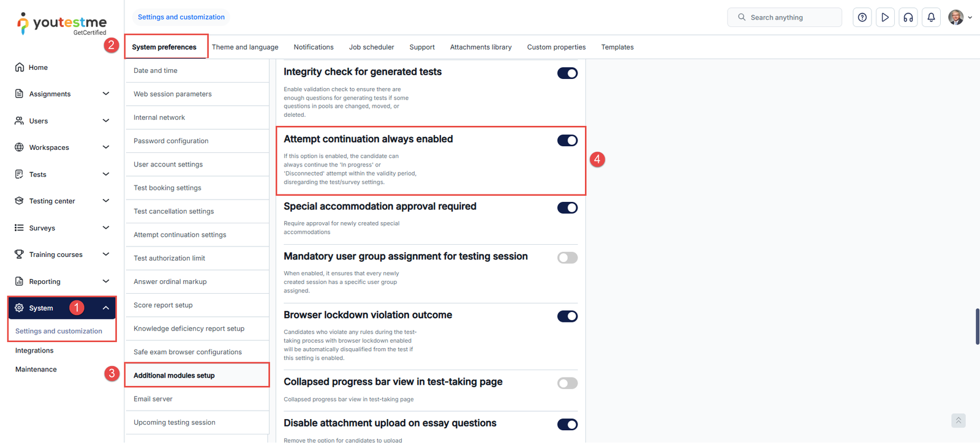Expand the Assignments menu chevron
The image size is (980, 443).
[106, 94]
